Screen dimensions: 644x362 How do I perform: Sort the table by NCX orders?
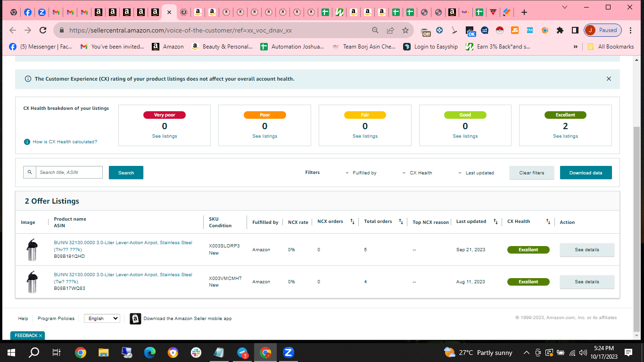[352, 222]
